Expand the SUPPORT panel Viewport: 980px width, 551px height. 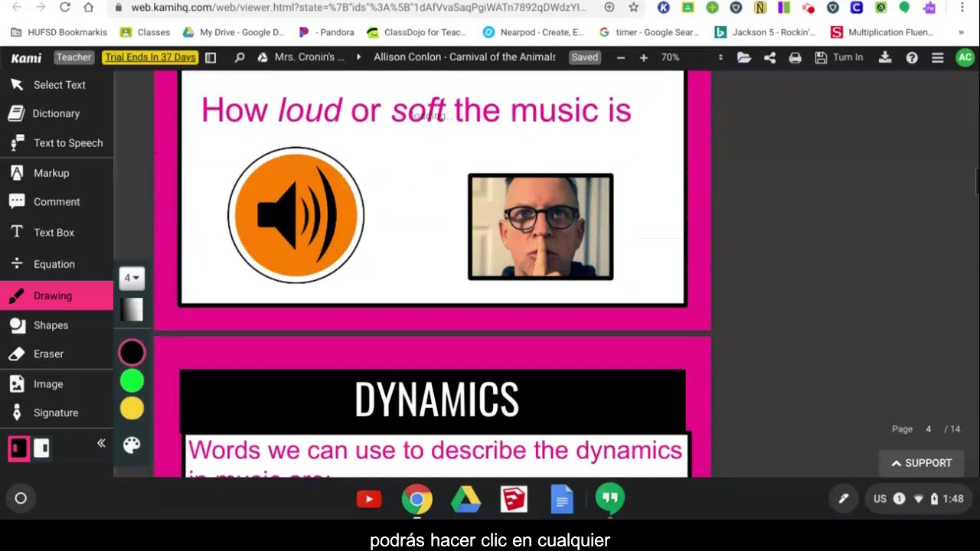click(922, 463)
